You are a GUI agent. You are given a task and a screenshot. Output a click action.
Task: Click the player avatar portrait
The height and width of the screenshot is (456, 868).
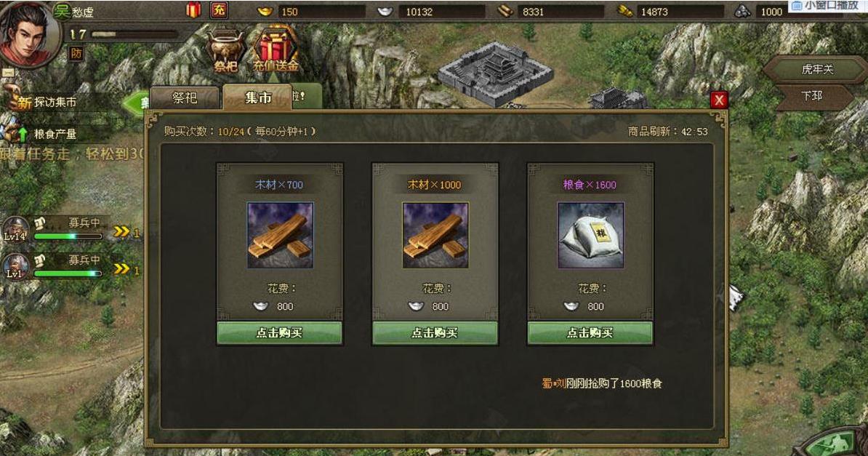28,35
